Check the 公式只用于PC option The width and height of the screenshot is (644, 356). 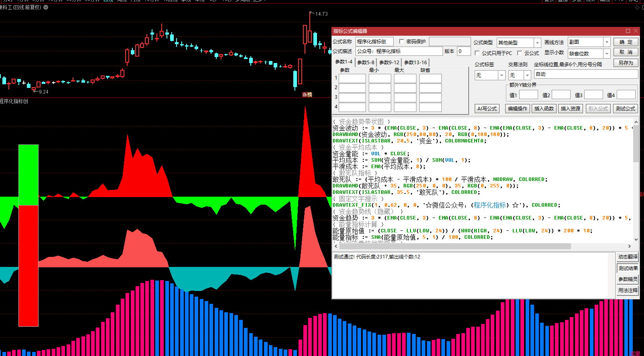click(477, 53)
